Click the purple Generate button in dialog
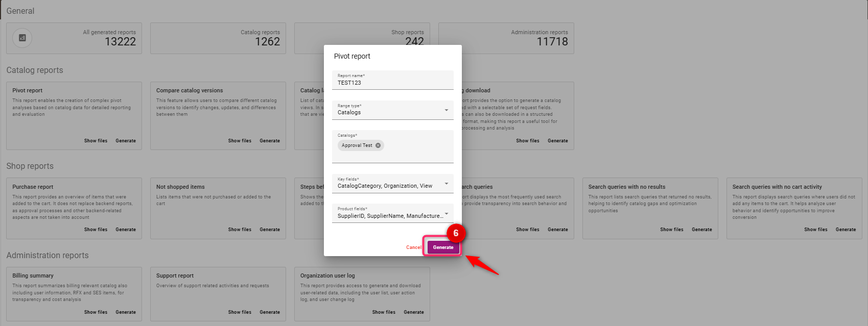This screenshot has height=326, width=868. click(x=443, y=247)
